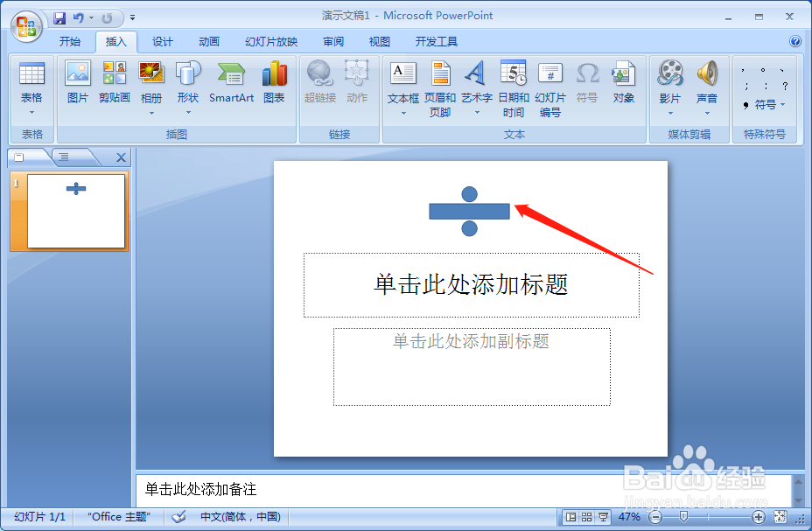Viewport: 812px width, 531px height.
Task: Click subtitle placeholder 单击此处添加副标题
Action: 472,367
